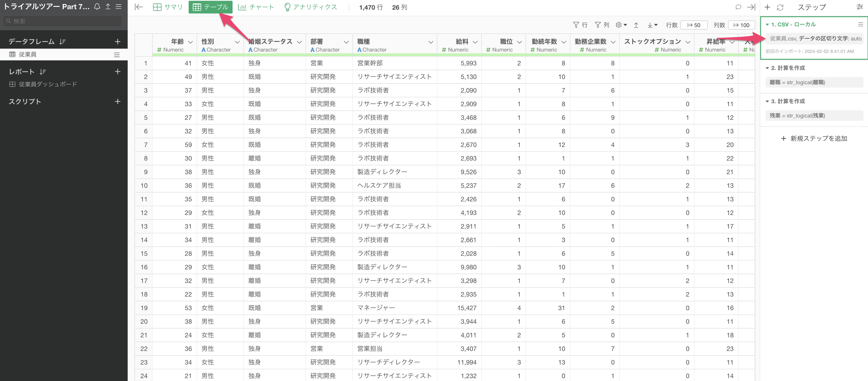Open the table settings gear

tap(621, 25)
